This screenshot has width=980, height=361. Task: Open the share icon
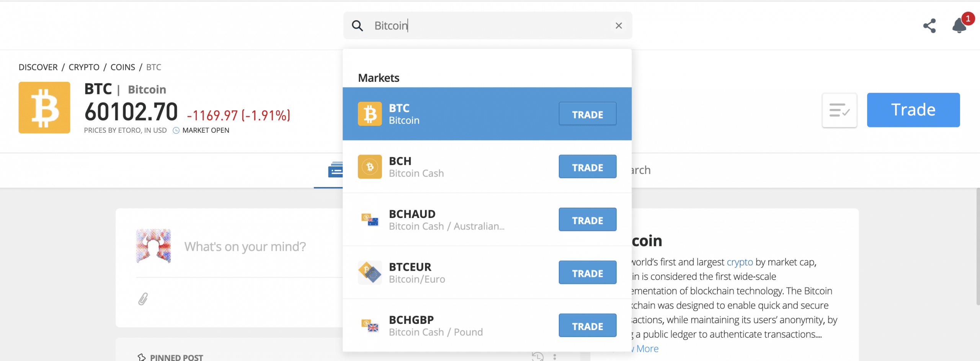tap(929, 26)
